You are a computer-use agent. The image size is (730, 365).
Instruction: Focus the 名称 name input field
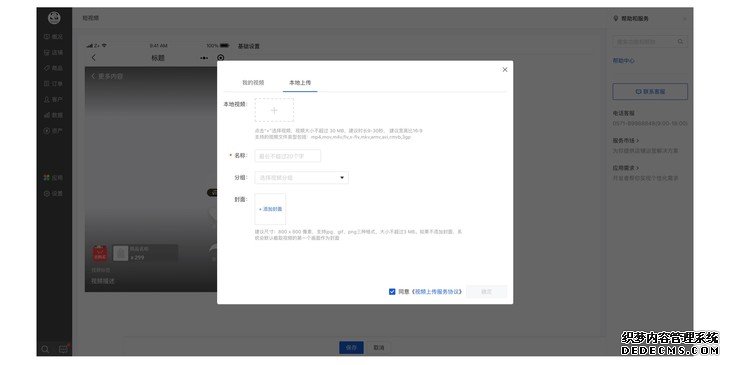pyautogui.click(x=288, y=156)
